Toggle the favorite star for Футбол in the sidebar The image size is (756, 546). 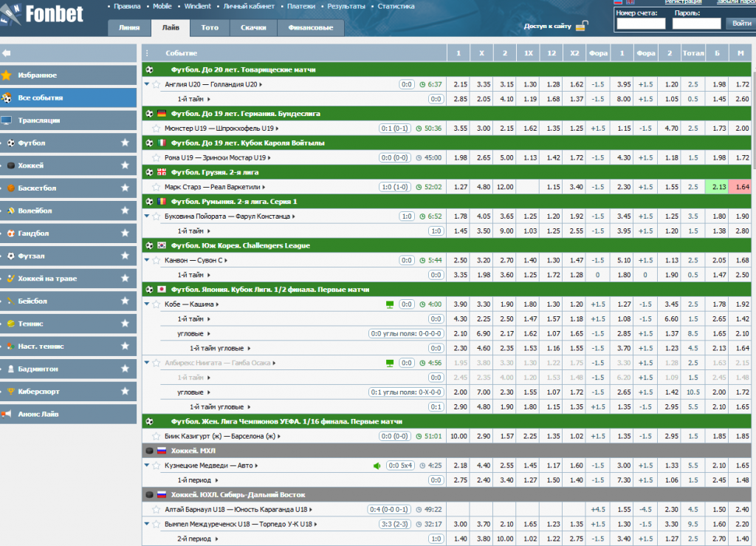pyautogui.click(x=126, y=143)
